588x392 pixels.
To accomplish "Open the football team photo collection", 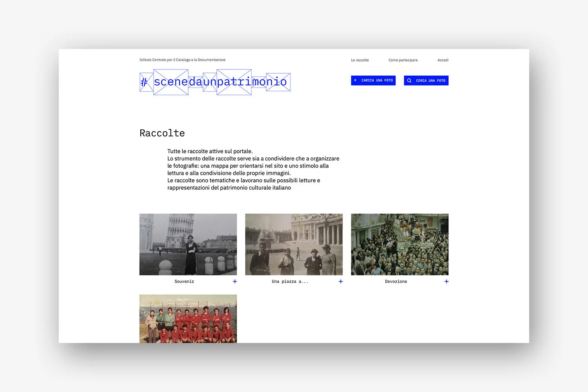I will pyautogui.click(x=188, y=319).
